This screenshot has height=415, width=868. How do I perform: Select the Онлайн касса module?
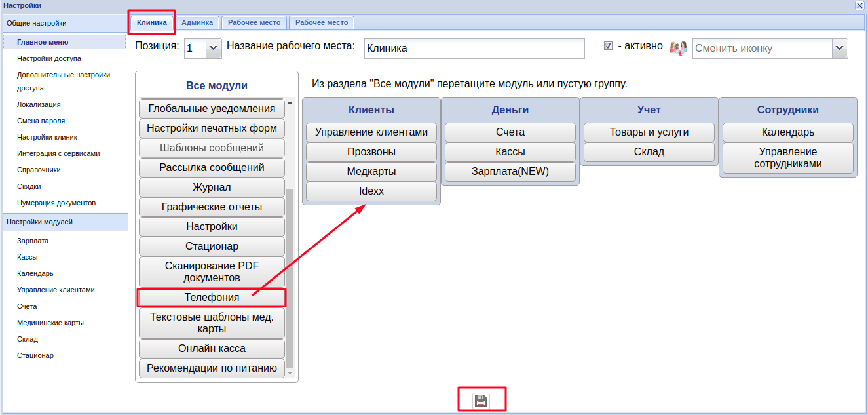tap(212, 349)
